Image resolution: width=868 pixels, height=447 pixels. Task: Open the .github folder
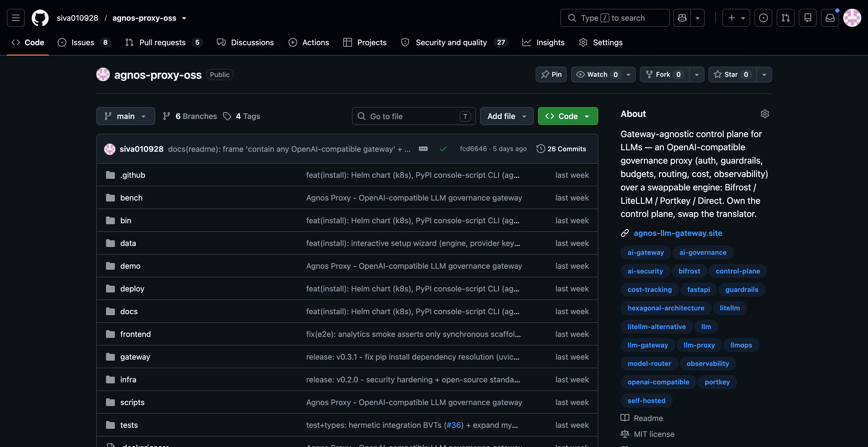pos(133,175)
